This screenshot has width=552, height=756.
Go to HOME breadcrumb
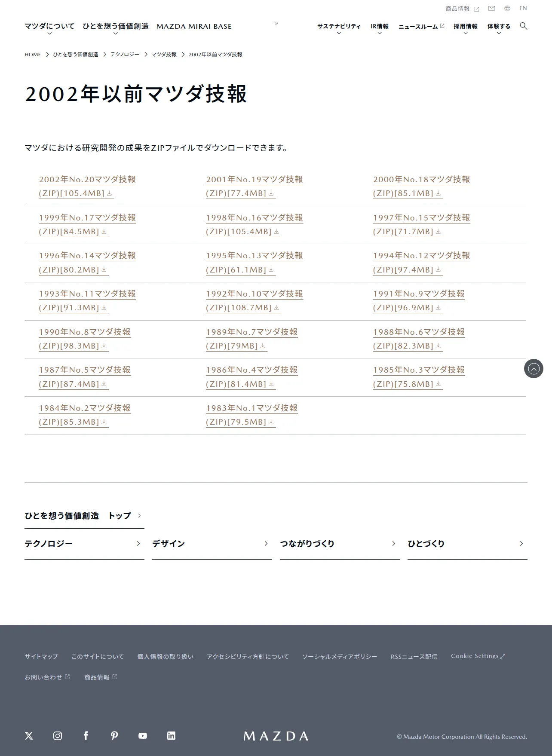click(x=33, y=55)
